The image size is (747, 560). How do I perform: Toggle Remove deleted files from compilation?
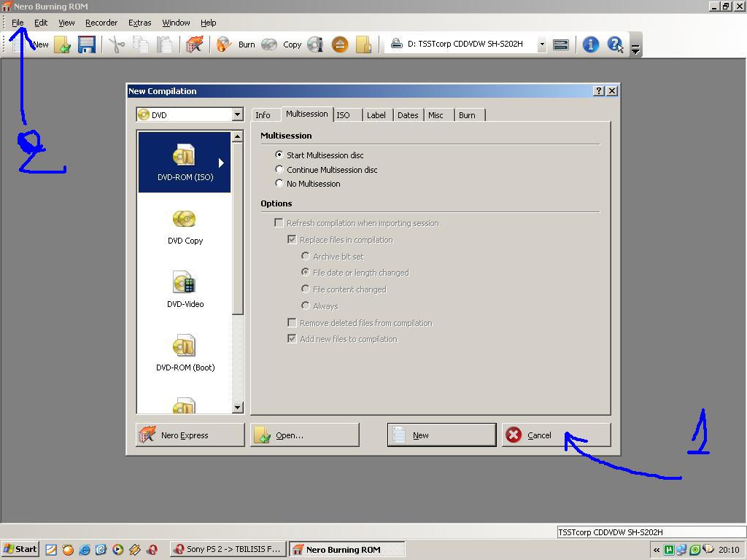[x=292, y=323]
